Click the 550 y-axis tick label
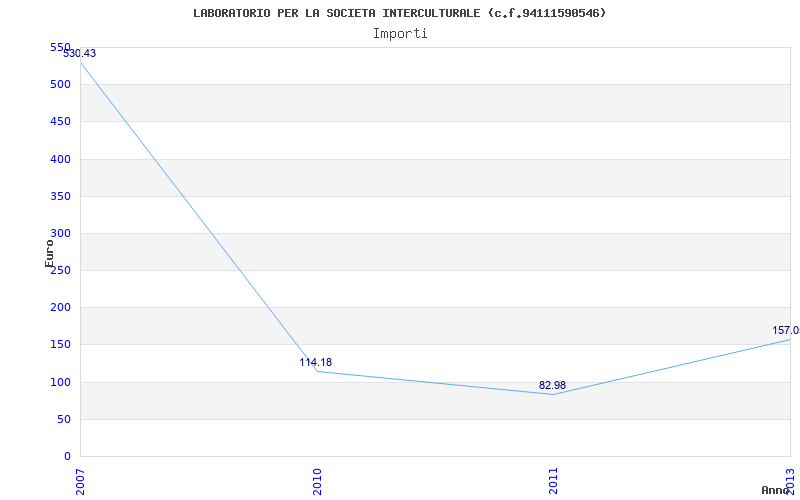Screen dimensions: 800x500 (x=60, y=47)
